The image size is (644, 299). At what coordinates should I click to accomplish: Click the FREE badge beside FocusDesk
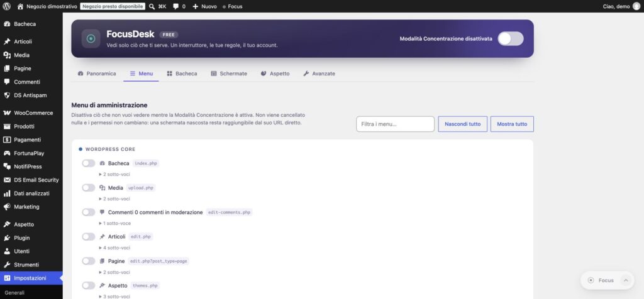(x=169, y=35)
